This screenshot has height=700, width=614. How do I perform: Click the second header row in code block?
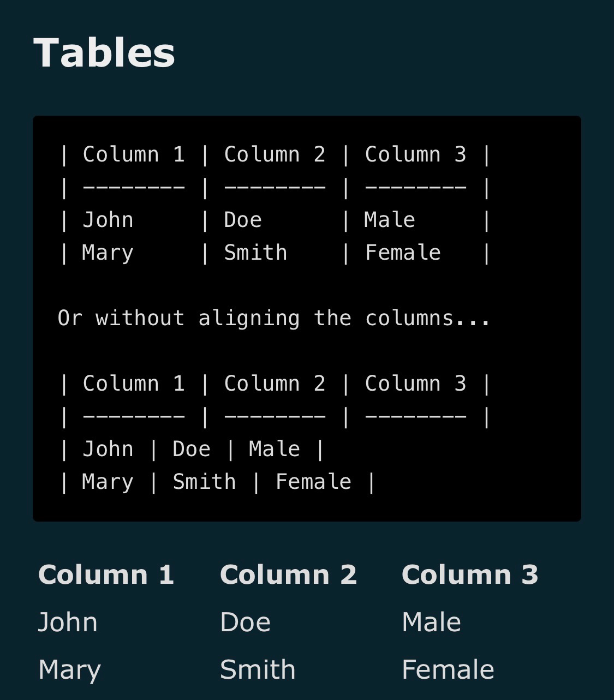[275, 384]
